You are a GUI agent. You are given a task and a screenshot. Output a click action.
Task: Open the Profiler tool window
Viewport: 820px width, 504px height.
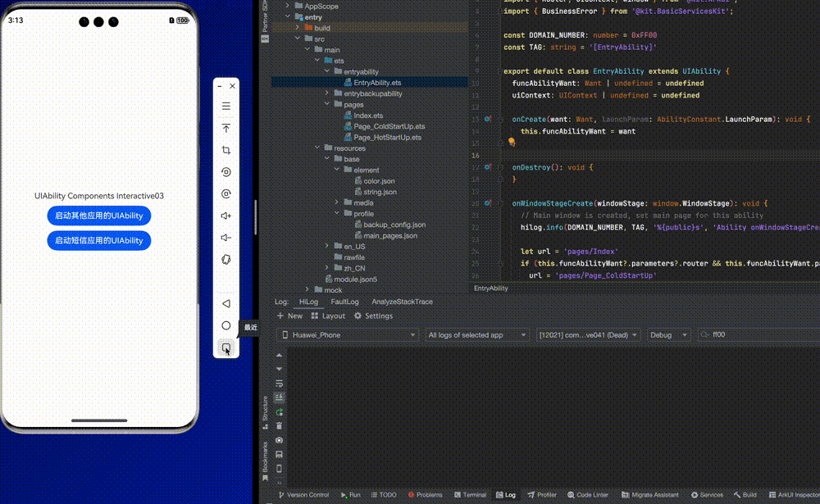(542, 495)
